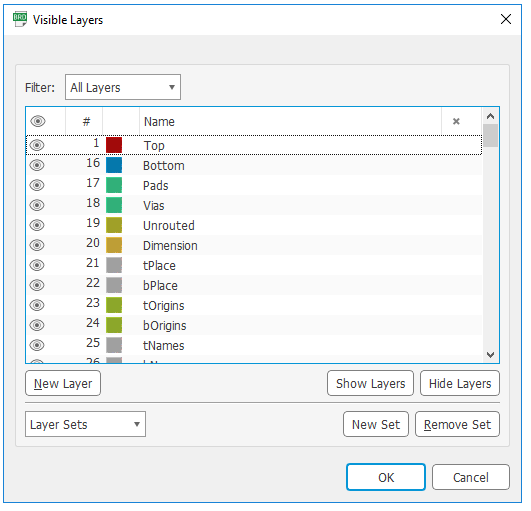
Task: Click the BRD icon in the title bar
Action: 20,19
